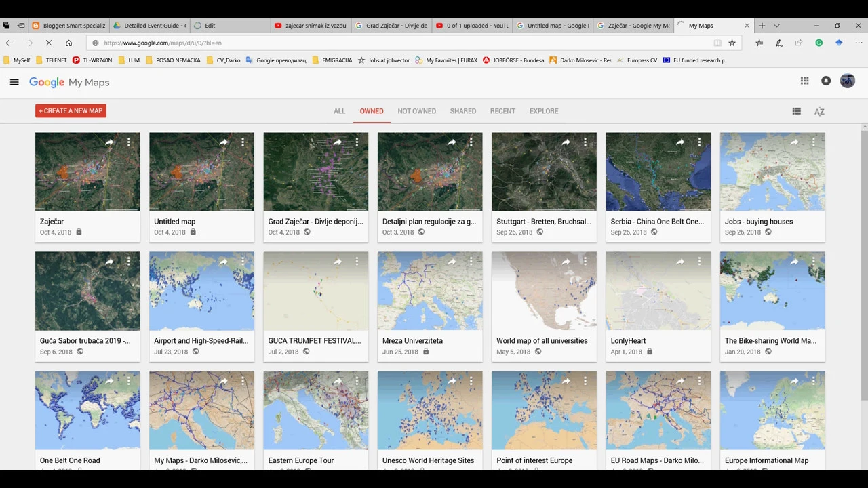Share Unesco World Heritage Sites map
The image size is (868, 488).
pyautogui.click(x=452, y=381)
